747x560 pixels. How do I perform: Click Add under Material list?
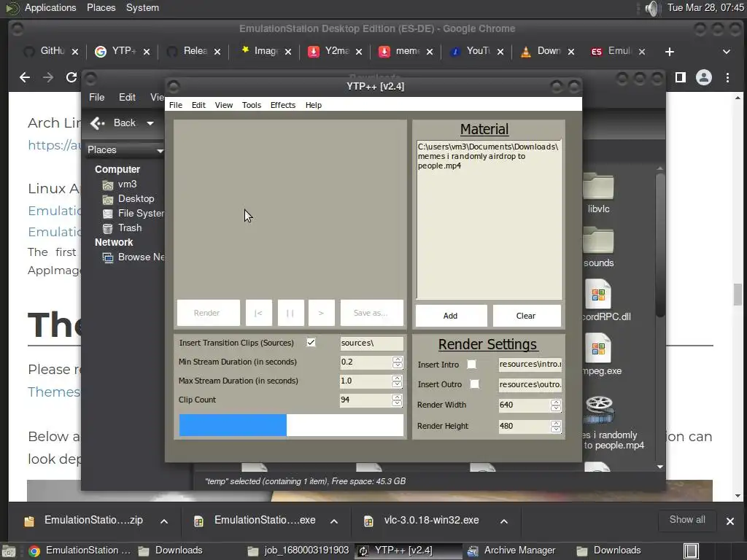pos(451,316)
